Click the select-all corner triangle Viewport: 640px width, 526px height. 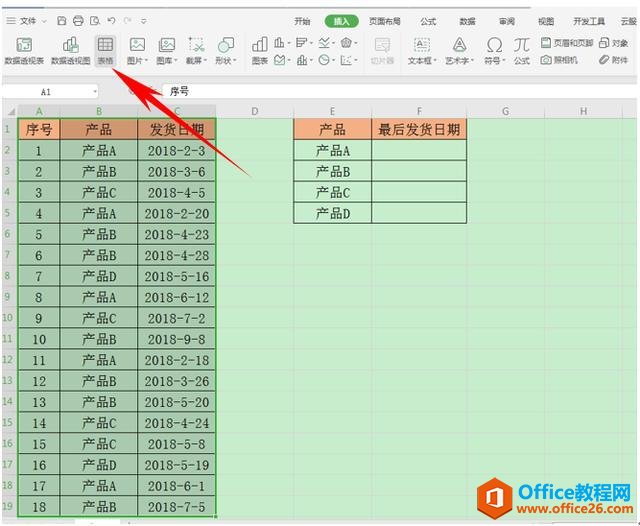point(11,112)
